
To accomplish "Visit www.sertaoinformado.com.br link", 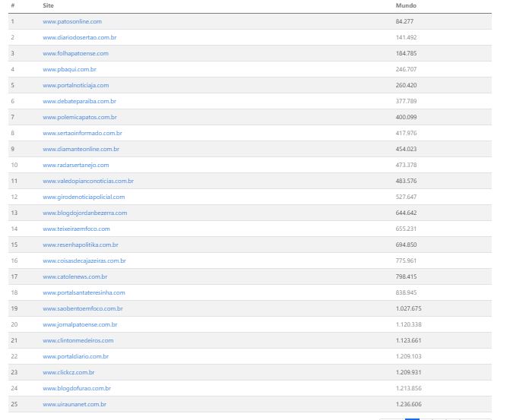I will 82,133.
